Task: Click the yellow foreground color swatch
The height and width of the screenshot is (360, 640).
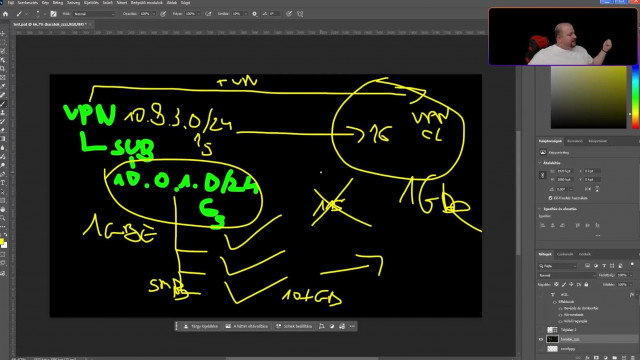Action: point(2,241)
